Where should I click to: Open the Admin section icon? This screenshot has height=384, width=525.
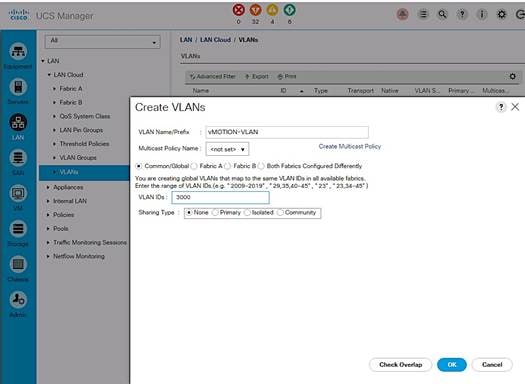click(x=18, y=300)
